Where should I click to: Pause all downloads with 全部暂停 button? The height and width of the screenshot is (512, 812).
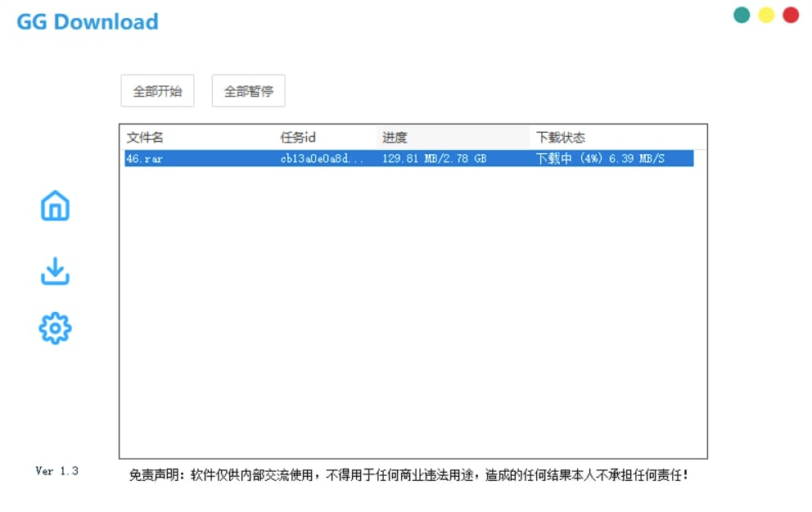(x=249, y=91)
